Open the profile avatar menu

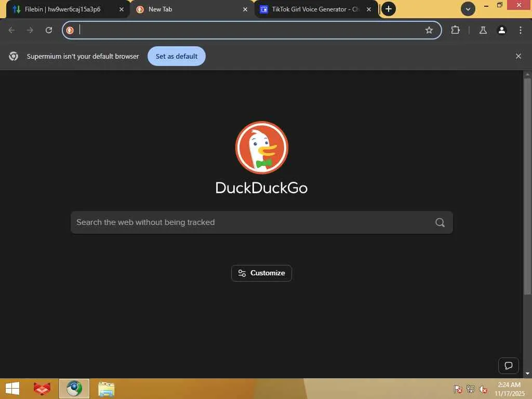(502, 30)
